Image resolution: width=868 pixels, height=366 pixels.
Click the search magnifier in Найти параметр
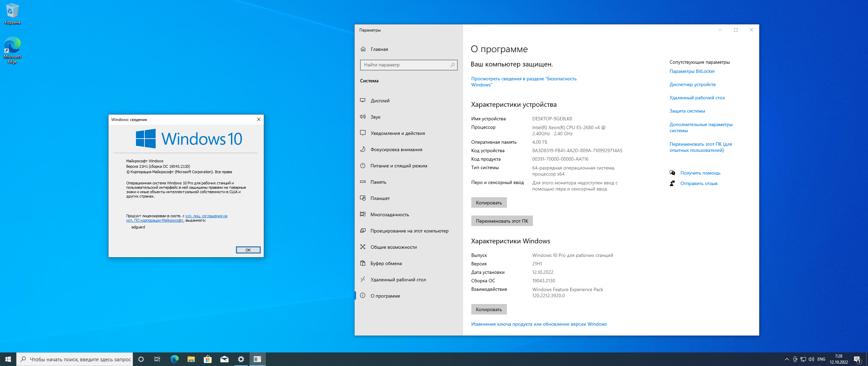point(453,65)
